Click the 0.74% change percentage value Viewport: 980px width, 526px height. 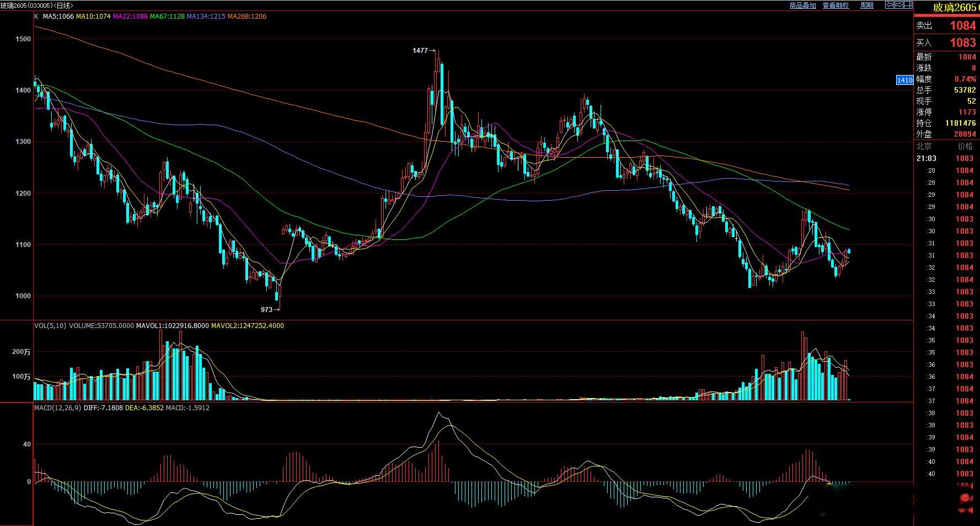pyautogui.click(x=965, y=79)
